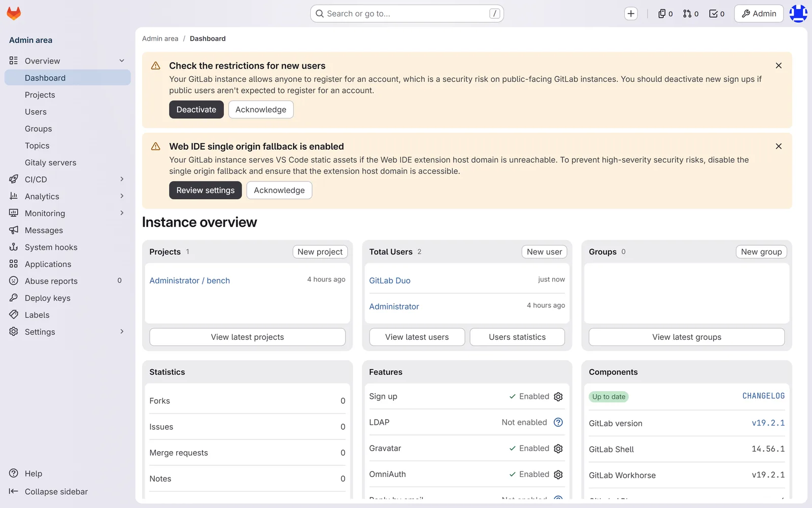Click View latest users button
The height and width of the screenshot is (508, 812).
click(417, 337)
